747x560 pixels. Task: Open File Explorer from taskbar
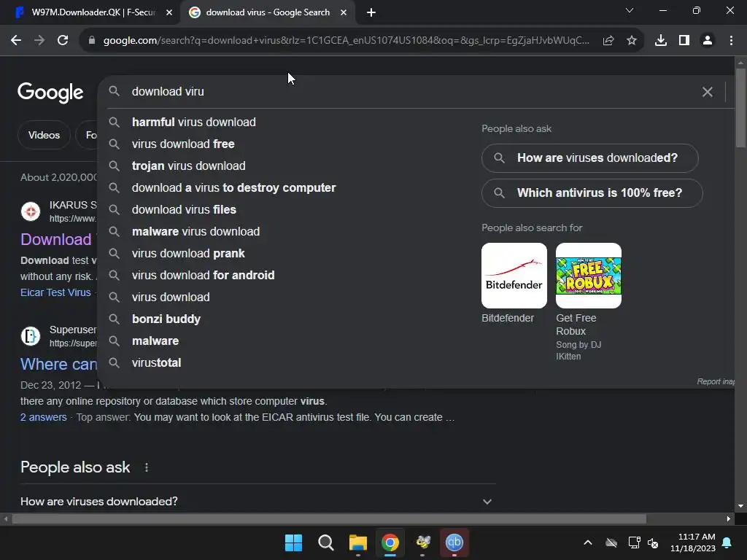357,542
